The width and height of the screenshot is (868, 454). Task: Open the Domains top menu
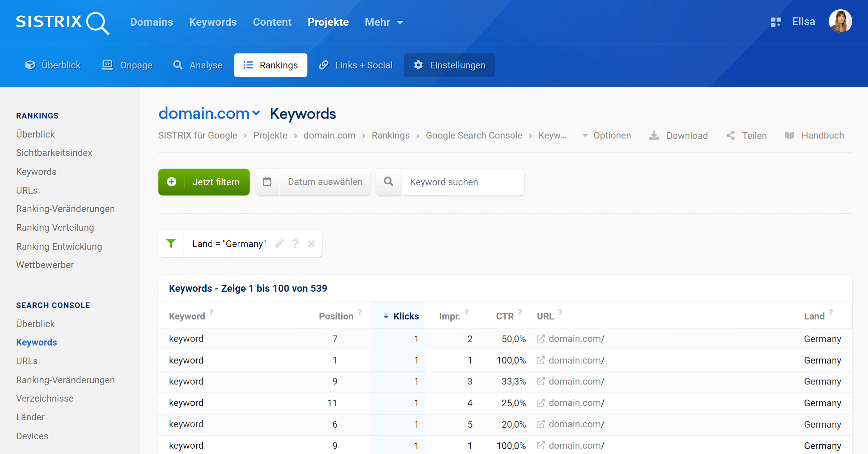tap(152, 22)
